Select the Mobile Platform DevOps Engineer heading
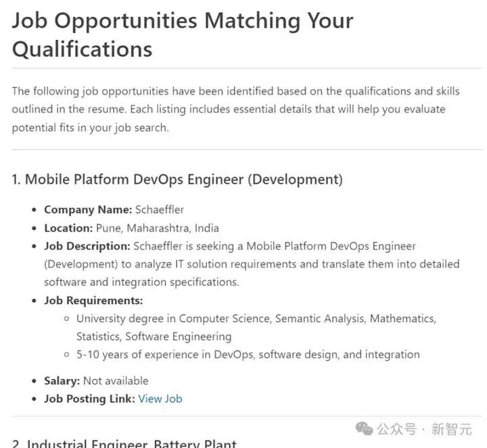The width and height of the screenshot is (487, 448). click(177, 179)
